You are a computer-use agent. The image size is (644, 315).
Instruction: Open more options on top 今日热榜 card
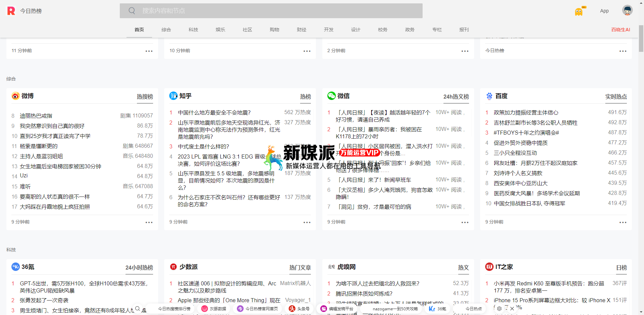click(623, 51)
